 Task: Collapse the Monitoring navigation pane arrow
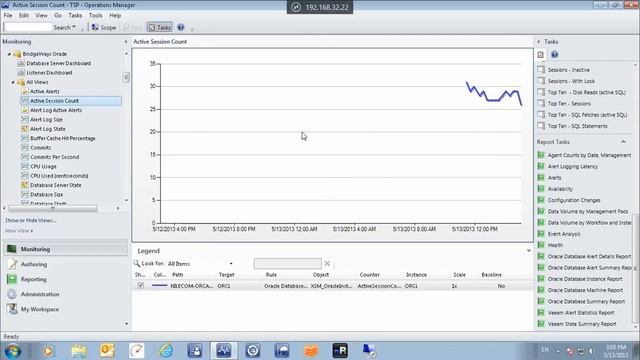coord(126,42)
